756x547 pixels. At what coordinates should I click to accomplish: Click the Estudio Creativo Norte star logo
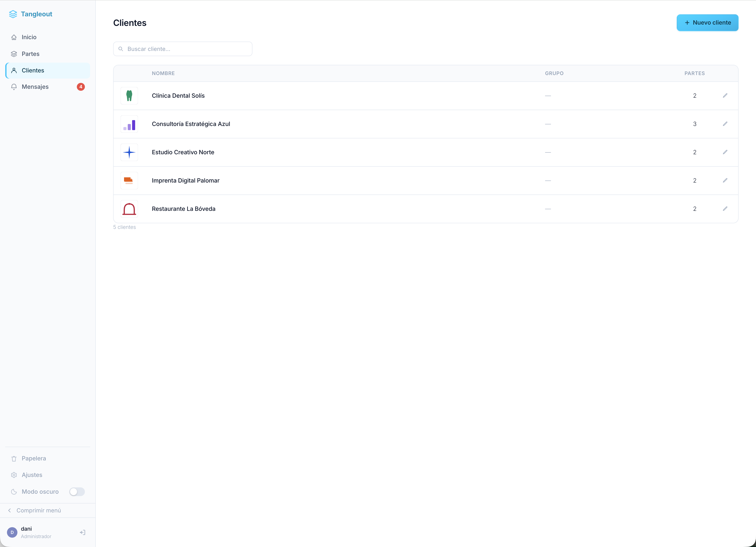click(x=129, y=152)
